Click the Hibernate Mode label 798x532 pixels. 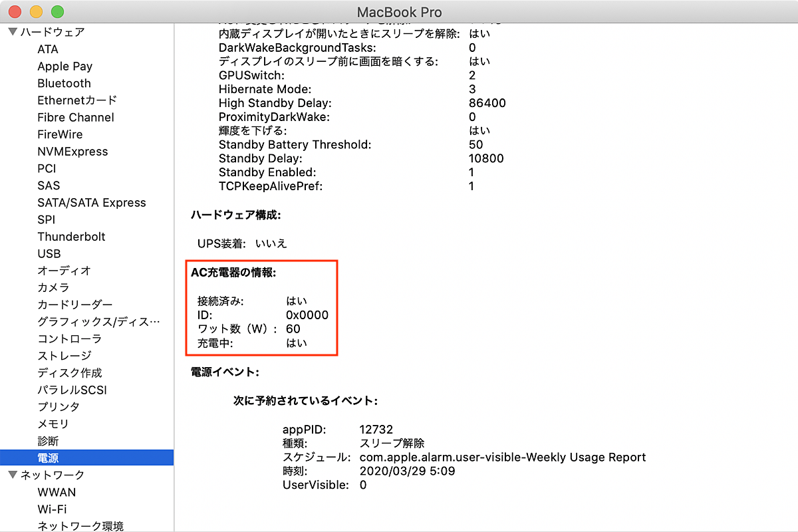[x=265, y=89]
